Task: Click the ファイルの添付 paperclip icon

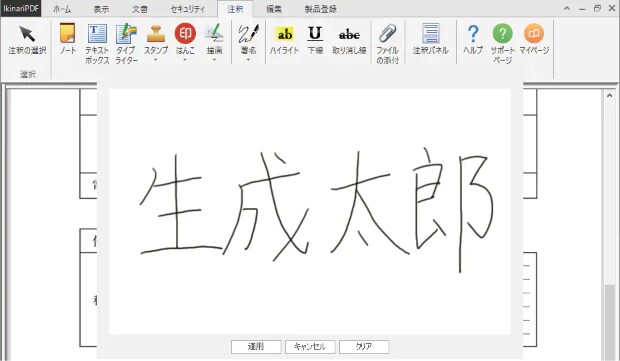Action: point(388,34)
